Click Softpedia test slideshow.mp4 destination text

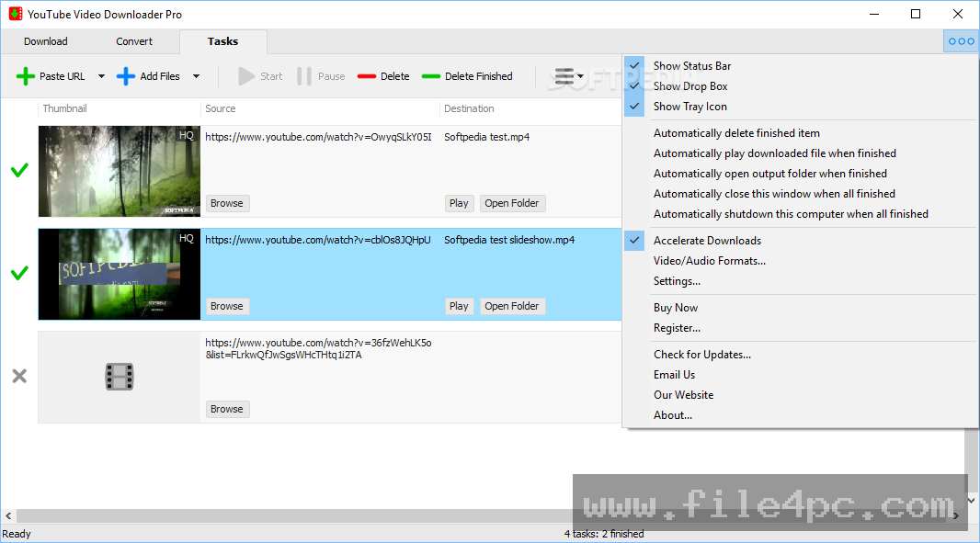509,240
